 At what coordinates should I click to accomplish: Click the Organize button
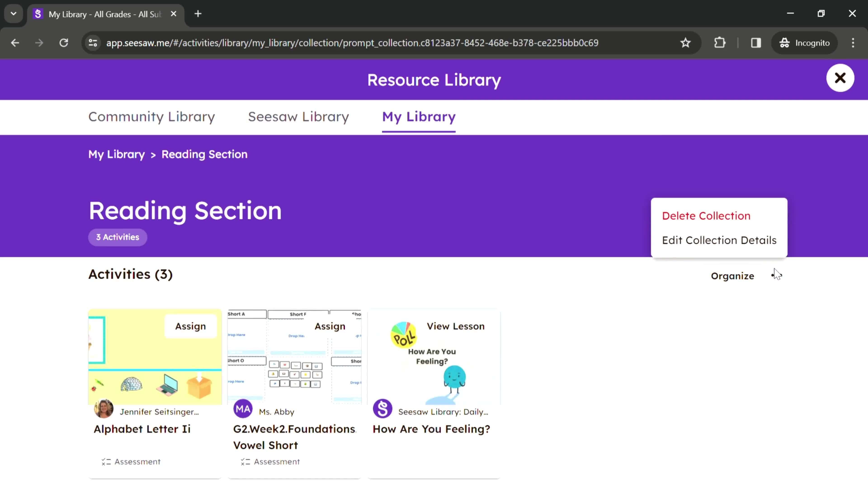click(732, 275)
